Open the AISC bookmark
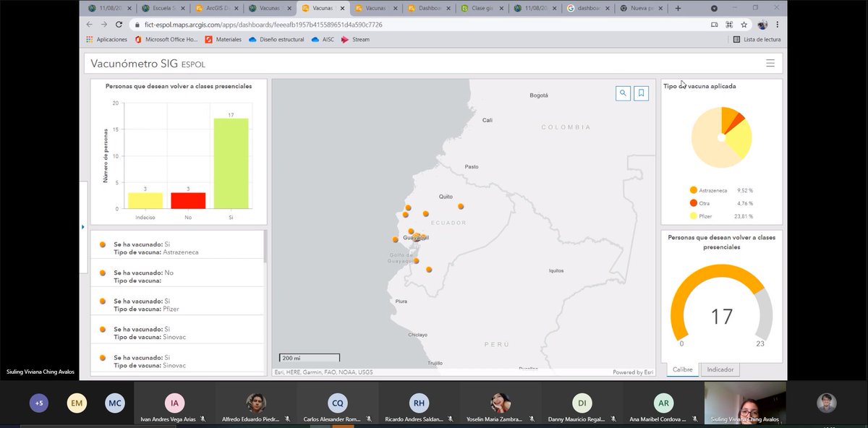Screen dimensions: 868x428 pyautogui.click(x=323, y=40)
